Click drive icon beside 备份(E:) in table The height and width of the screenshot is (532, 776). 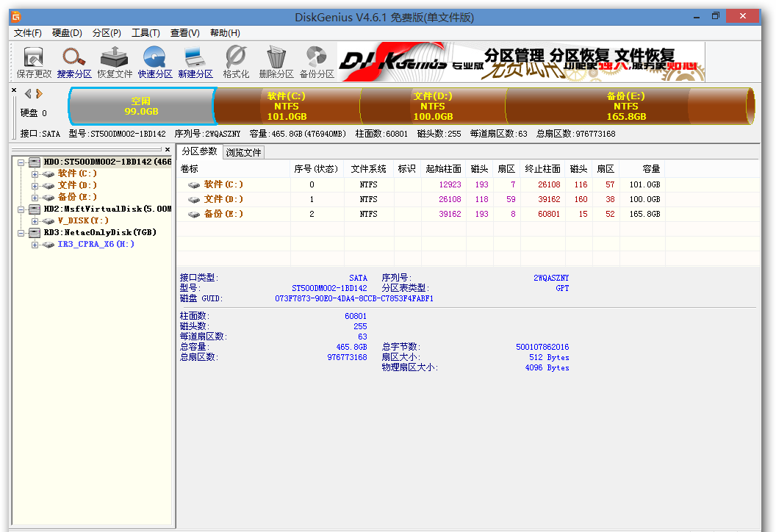pos(194,215)
